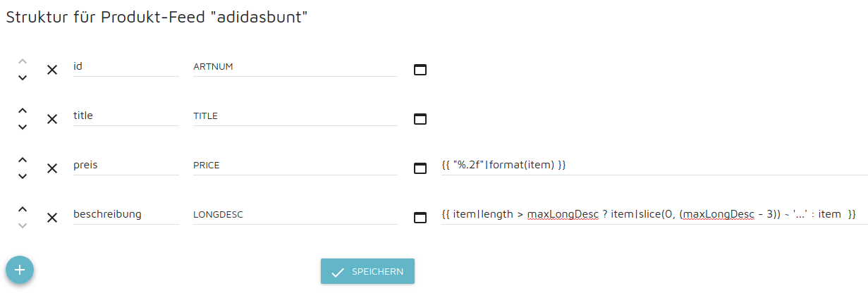Move preis row down
The height and width of the screenshot is (293, 868).
(x=23, y=176)
